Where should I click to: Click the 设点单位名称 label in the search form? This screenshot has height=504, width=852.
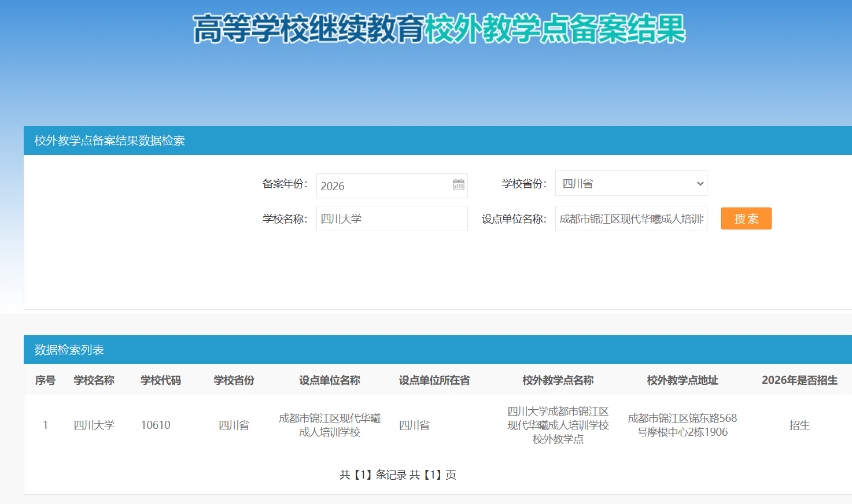click(514, 219)
